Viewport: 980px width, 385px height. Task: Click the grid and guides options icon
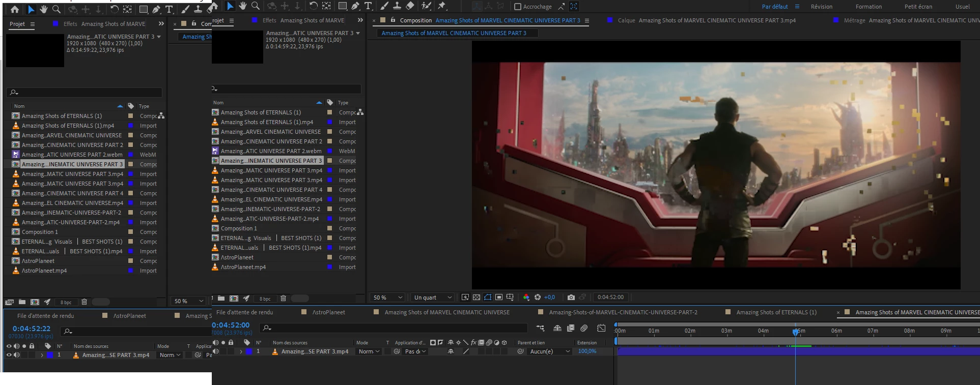coord(510,298)
